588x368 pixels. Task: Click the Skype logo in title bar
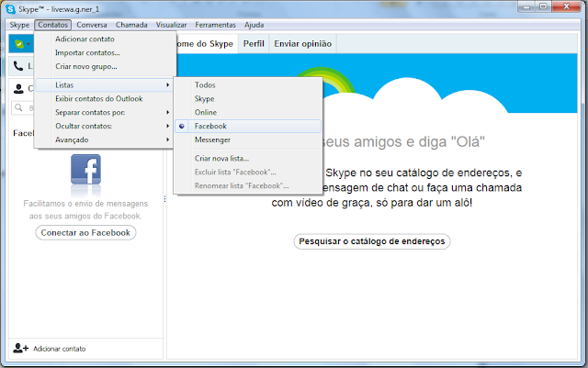[x=11, y=9]
